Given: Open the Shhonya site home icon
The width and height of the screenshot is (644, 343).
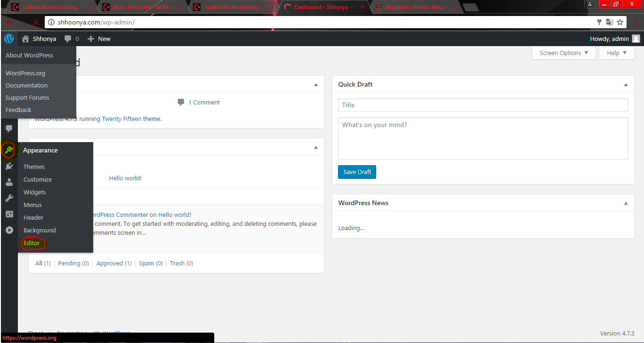Looking at the screenshot, I should [25, 39].
